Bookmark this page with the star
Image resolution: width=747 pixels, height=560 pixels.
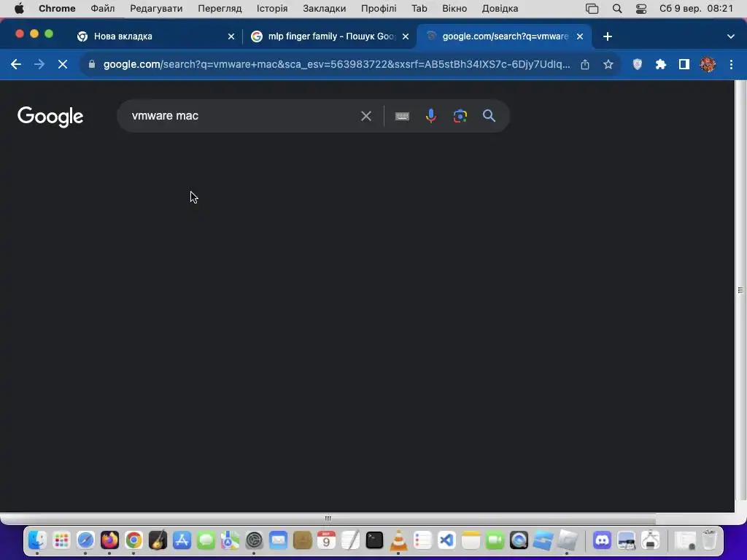click(608, 64)
